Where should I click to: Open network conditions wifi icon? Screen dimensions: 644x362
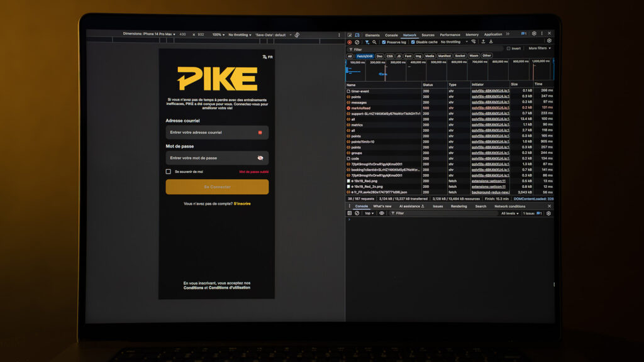474,42
